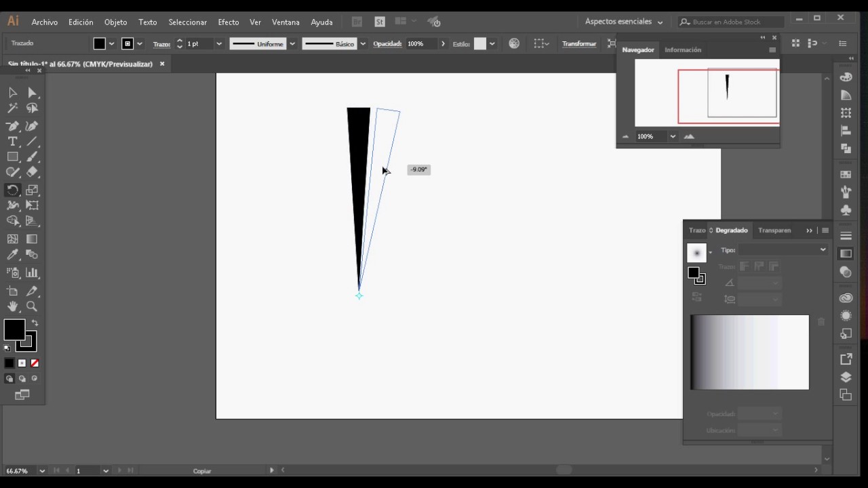
Task: Click gradient preview bar in Degradado panel
Action: 749,352
